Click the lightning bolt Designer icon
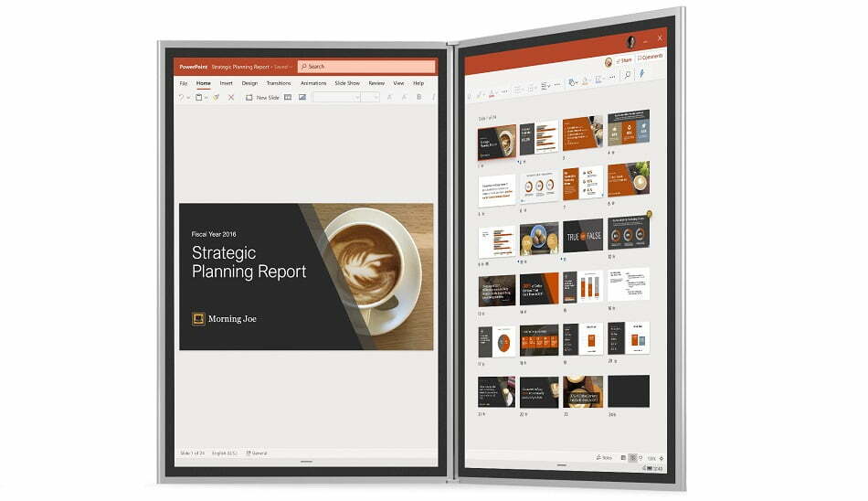The width and height of the screenshot is (868, 501). coord(641,73)
